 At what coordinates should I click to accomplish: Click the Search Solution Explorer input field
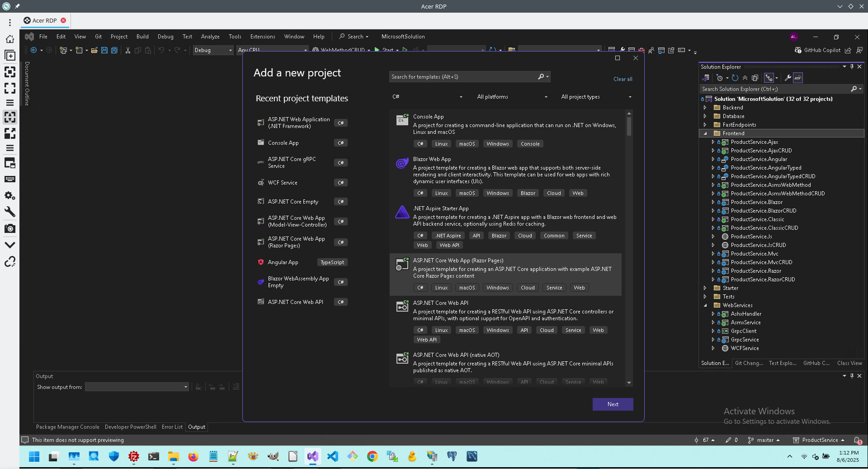point(775,89)
